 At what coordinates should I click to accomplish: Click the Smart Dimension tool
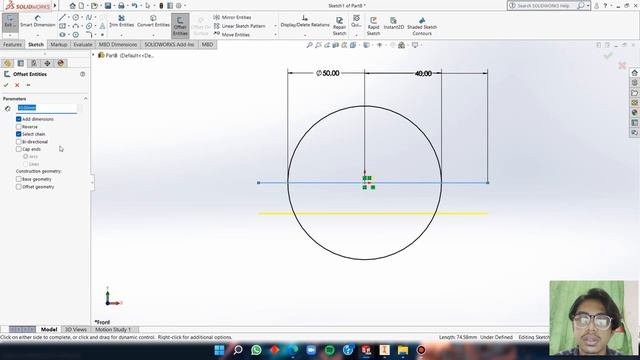38,21
